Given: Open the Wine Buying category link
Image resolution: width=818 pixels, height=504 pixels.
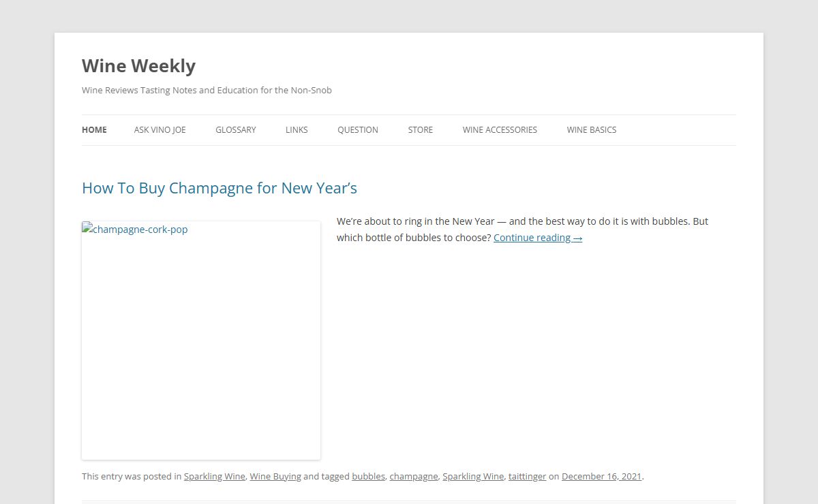Looking at the screenshot, I should [275, 477].
